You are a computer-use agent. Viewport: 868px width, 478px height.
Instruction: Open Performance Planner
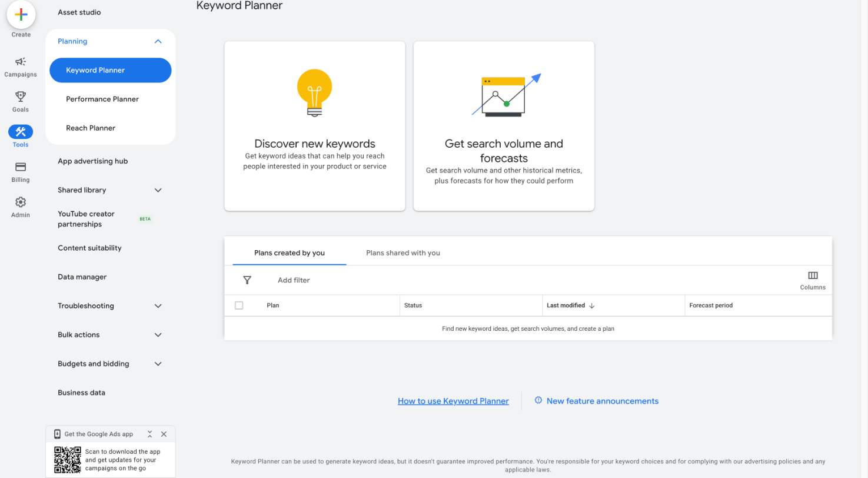[x=102, y=99]
